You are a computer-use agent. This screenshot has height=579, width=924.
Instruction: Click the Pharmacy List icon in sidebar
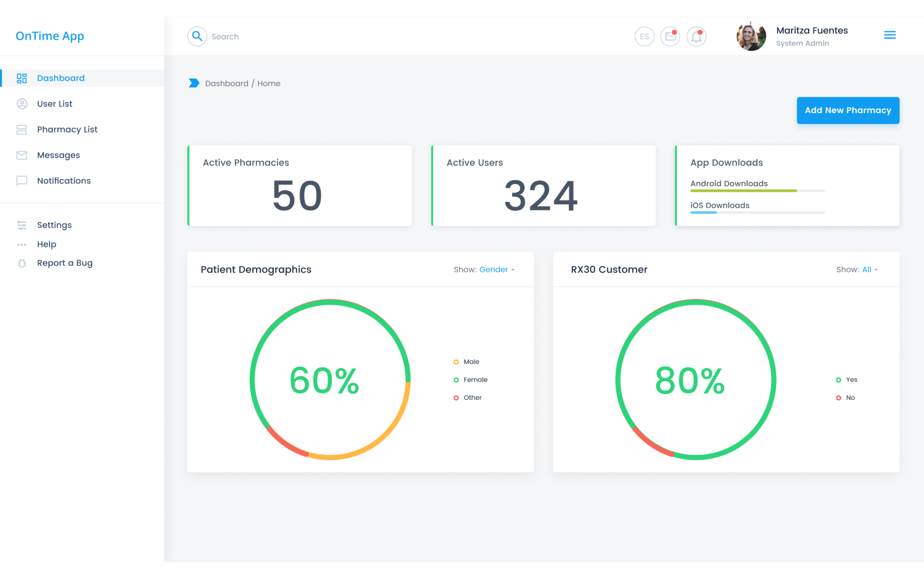click(22, 130)
